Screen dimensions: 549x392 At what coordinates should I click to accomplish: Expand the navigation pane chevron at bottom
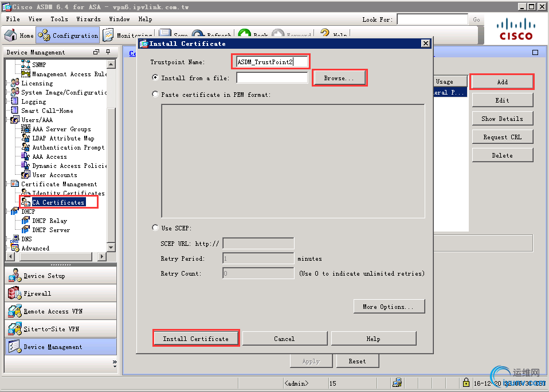(115, 364)
